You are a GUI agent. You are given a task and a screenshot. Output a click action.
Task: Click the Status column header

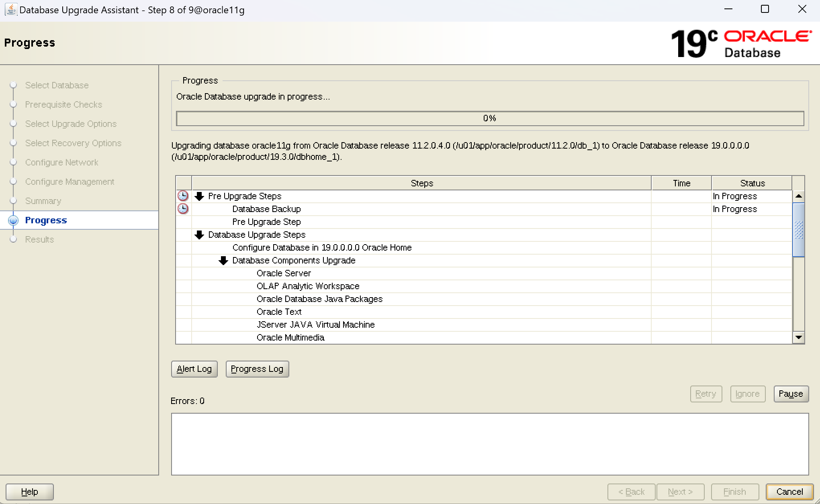pyautogui.click(x=752, y=183)
